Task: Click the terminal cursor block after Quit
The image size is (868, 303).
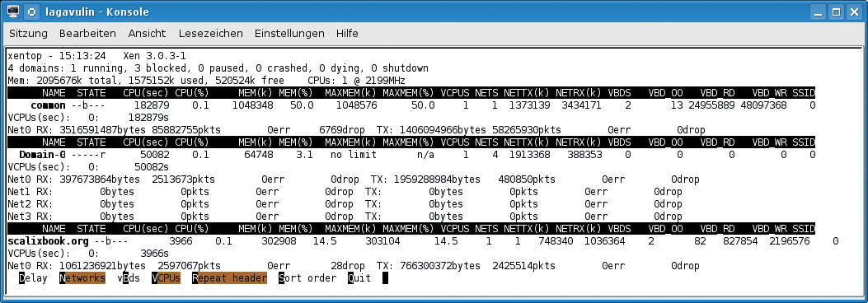Action: point(385,278)
